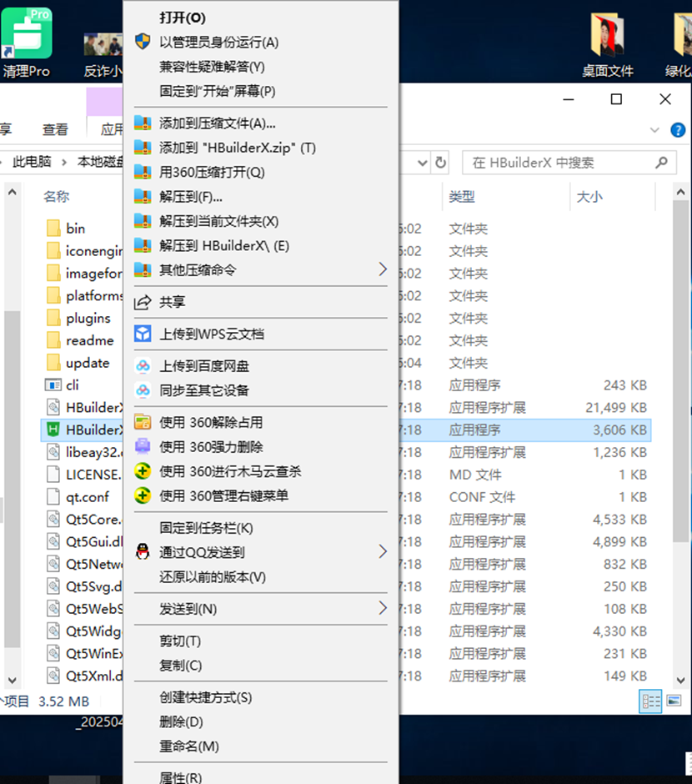
Task: Click the zip icon beside 解压到(F)...
Action: [x=143, y=197]
